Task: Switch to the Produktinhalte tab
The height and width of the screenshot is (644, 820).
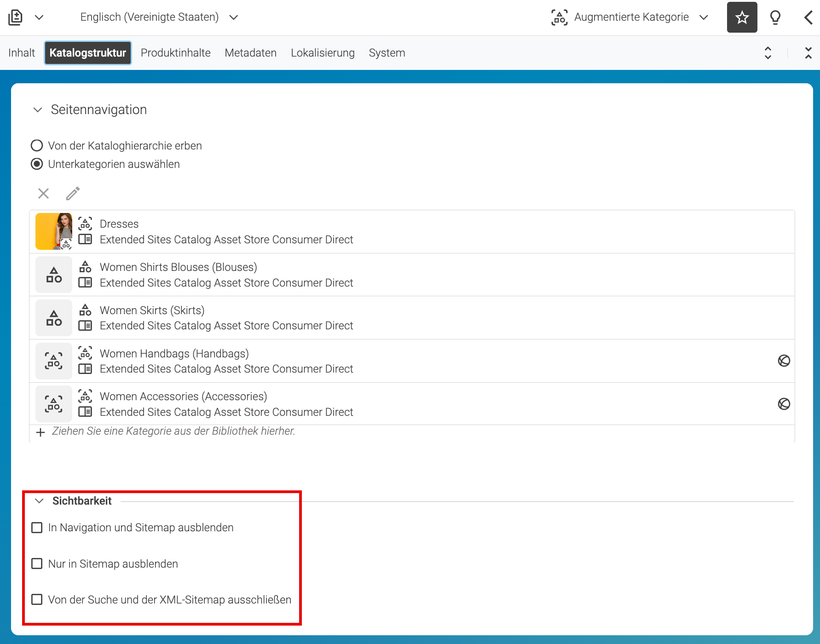Action: tap(176, 53)
